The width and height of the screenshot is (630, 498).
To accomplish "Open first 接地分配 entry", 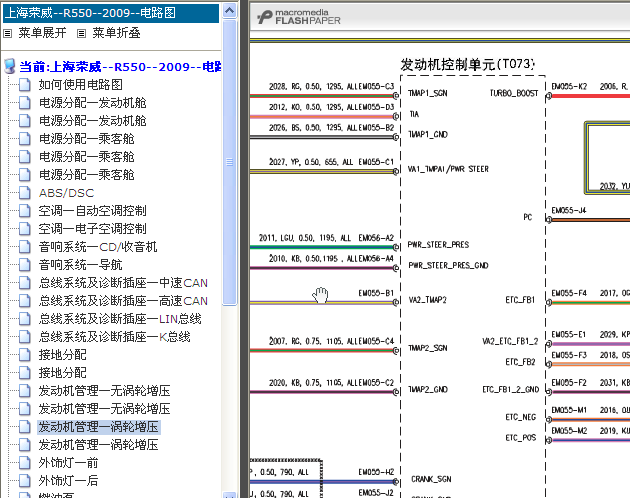I will (x=62, y=355).
